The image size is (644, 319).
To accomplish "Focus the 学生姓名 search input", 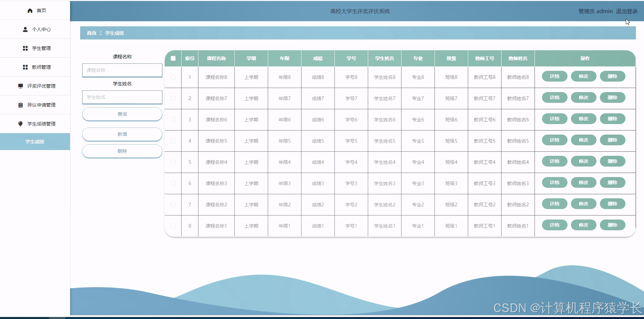I will point(122,97).
